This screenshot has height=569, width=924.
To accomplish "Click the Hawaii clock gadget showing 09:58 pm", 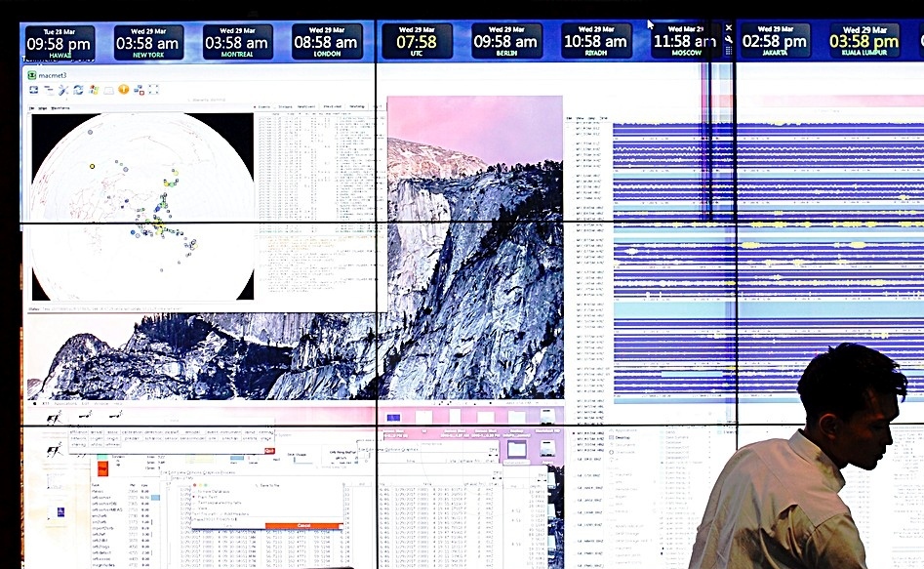I will (x=60, y=44).
